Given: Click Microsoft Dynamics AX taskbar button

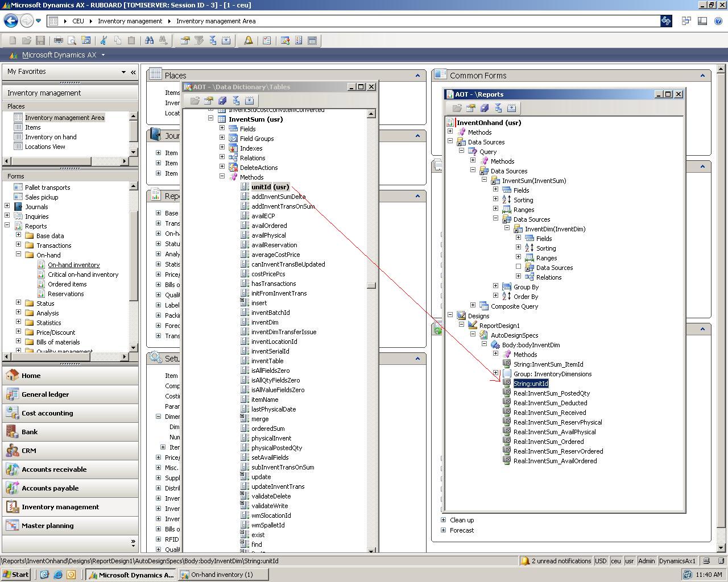Looking at the screenshot, I should (130, 575).
